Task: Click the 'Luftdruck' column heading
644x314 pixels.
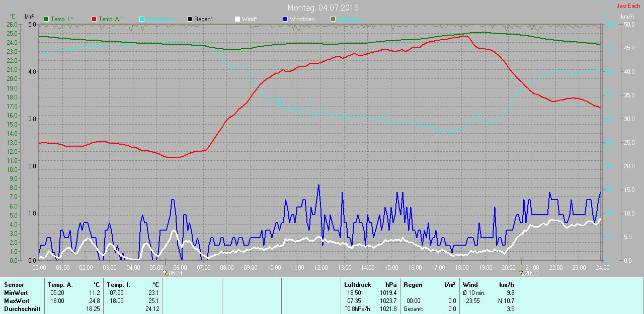Action: click(x=357, y=285)
